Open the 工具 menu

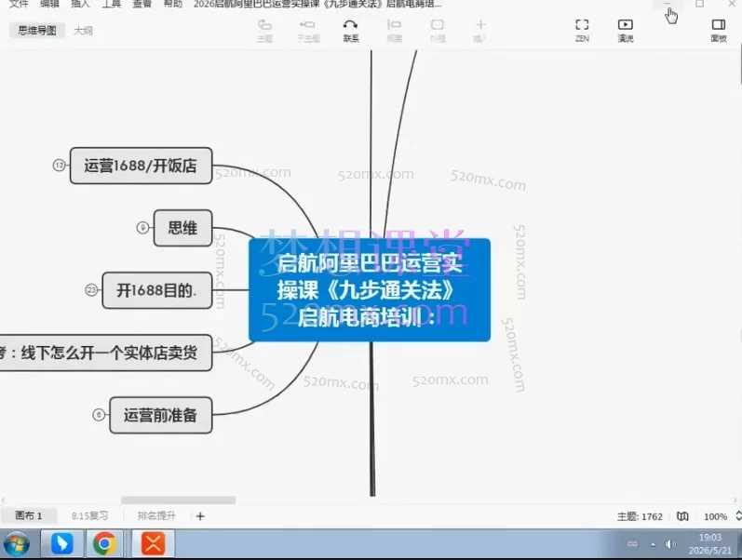click(x=111, y=4)
